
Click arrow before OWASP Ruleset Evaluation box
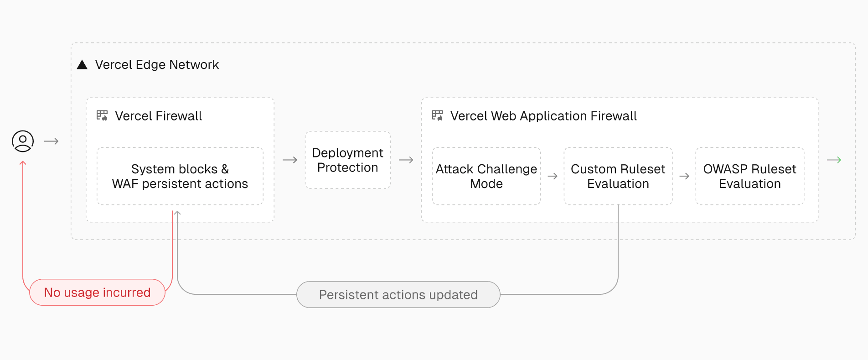(684, 176)
